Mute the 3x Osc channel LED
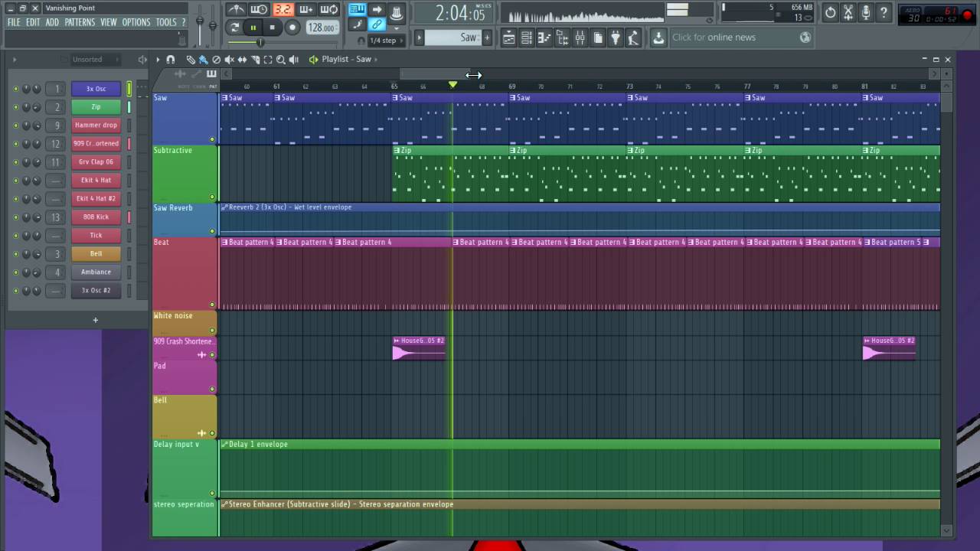 pyautogui.click(x=15, y=89)
